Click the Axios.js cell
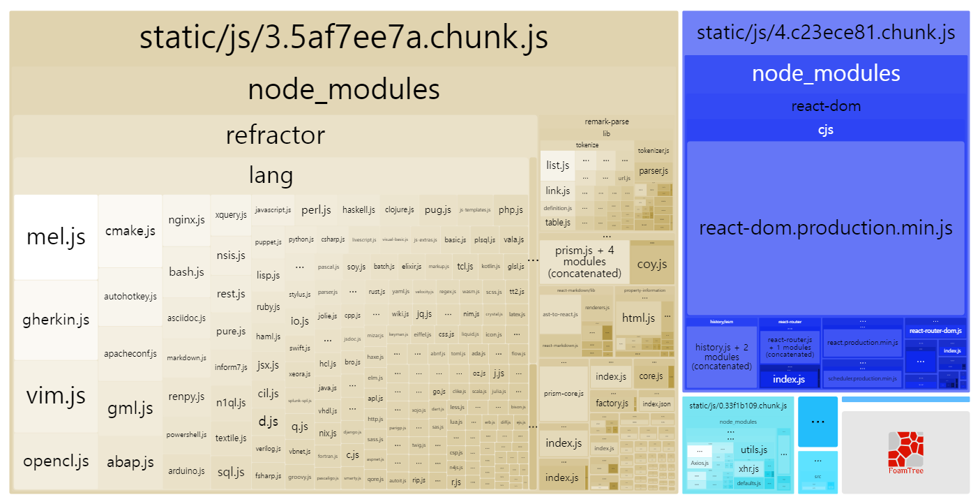This screenshot has width=980, height=504. (x=700, y=463)
